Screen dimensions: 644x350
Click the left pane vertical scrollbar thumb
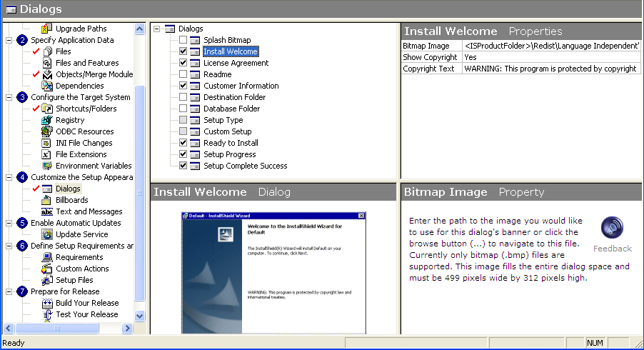pos(140,193)
